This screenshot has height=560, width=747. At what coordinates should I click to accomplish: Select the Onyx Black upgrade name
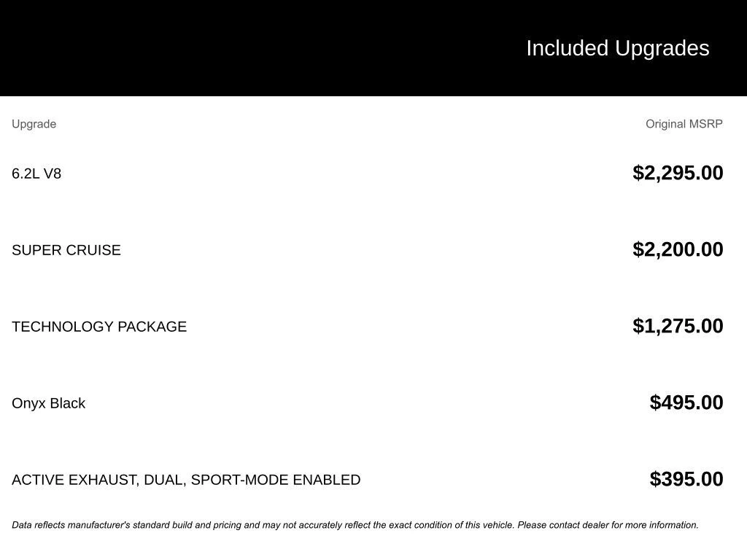(48, 403)
